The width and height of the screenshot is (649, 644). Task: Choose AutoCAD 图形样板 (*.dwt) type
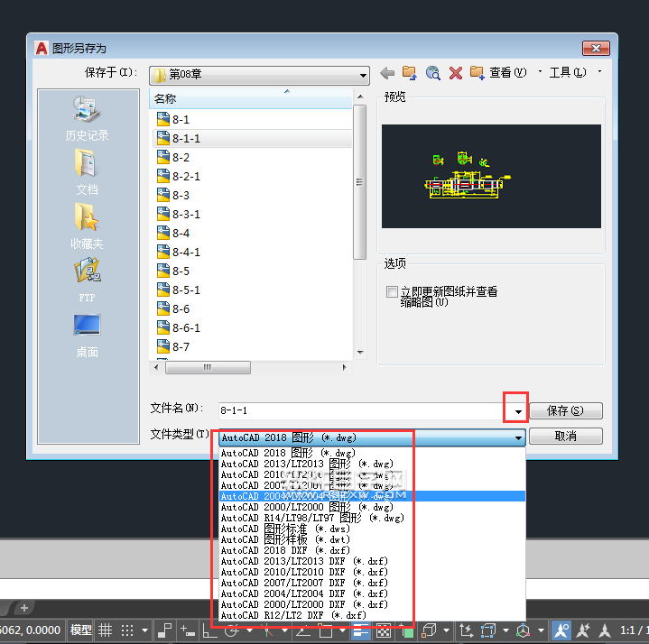click(x=372, y=539)
